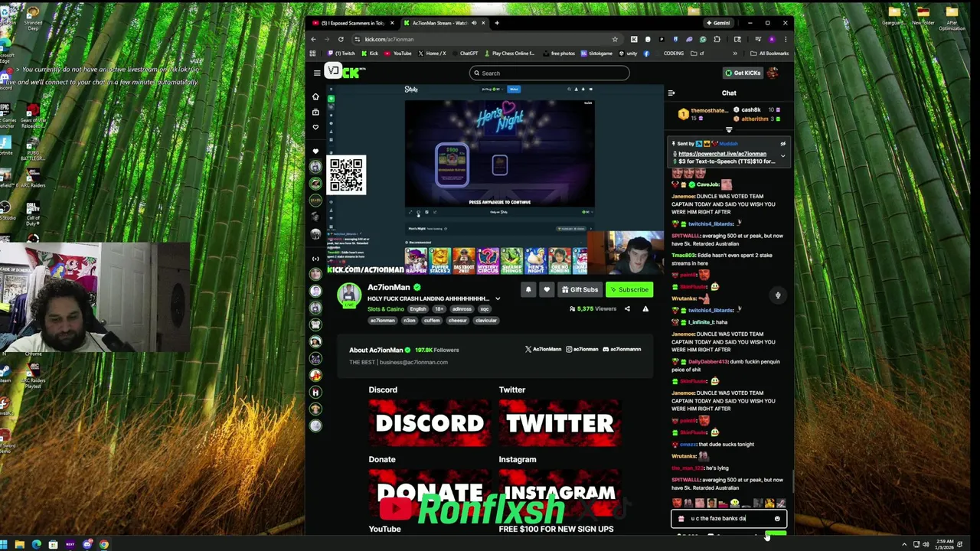Open the ChatGPT bookmark

465,54
